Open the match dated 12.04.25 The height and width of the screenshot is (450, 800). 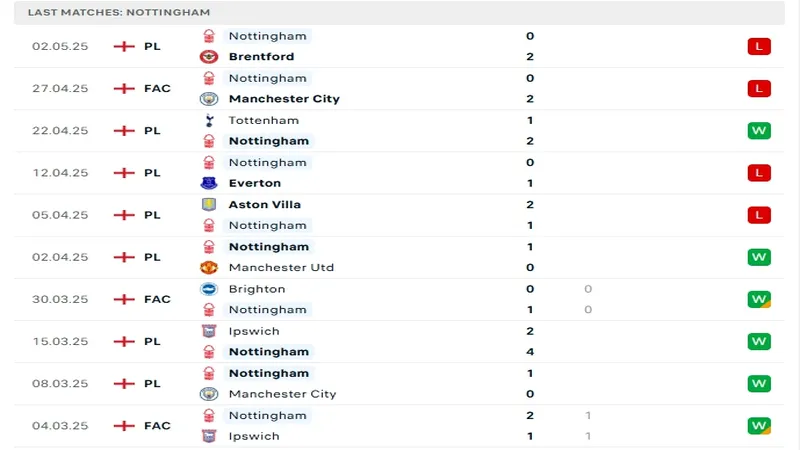60,173
